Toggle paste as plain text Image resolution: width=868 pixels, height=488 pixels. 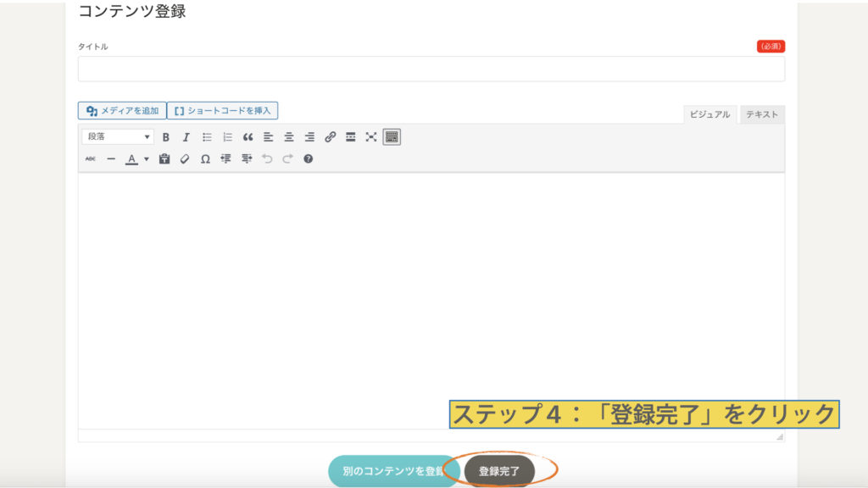(x=164, y=158)
